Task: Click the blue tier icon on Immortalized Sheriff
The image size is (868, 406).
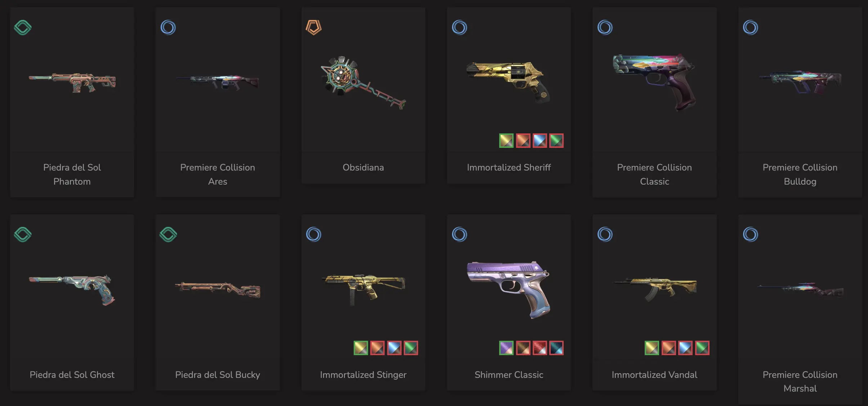Action: pyautogui.click(x=460, y=27)
